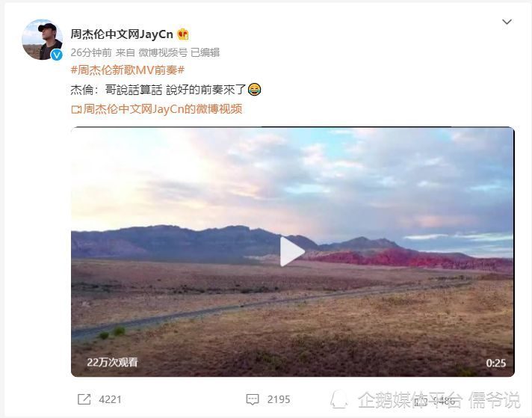Click the repost (share) icon

[x=84, y=399]
